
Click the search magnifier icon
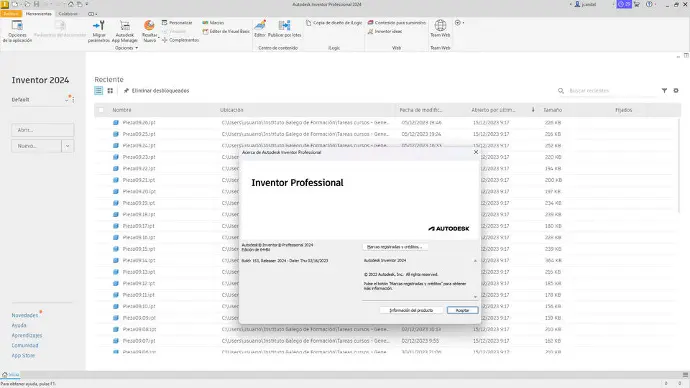(561, 91)
